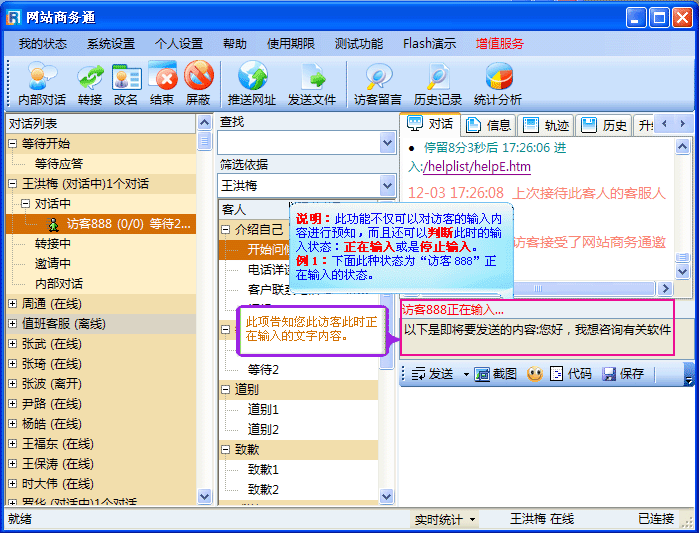Viewport: 699px width, 533px height.
Task: Open 统计分析 statistics icon
Action: (498, 77)
